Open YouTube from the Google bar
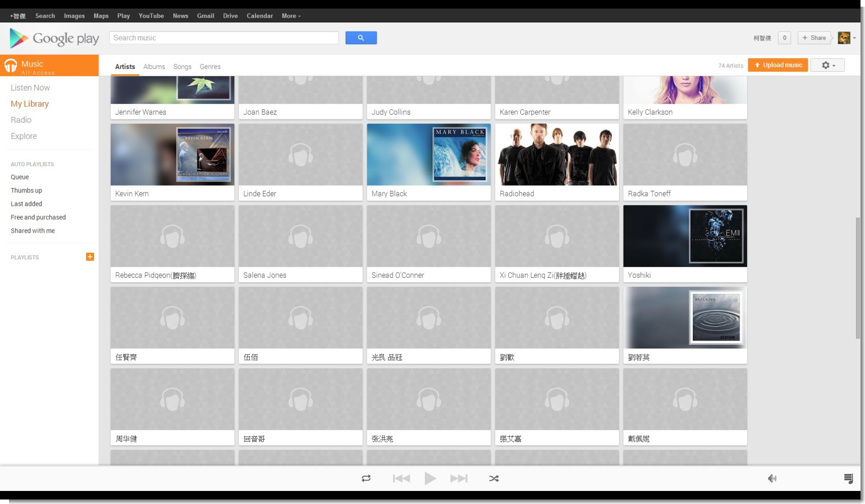The height and width of the screenshot is (504, 865). tap(151, 16)
